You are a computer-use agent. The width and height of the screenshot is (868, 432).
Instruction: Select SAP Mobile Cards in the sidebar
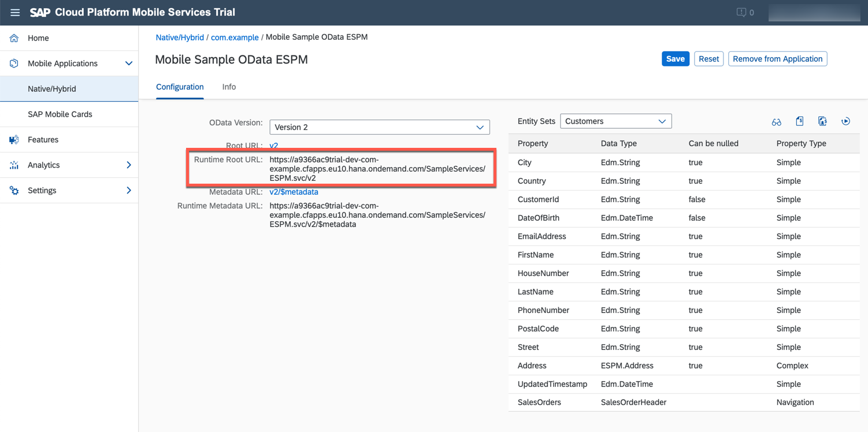tap(69, 114)
